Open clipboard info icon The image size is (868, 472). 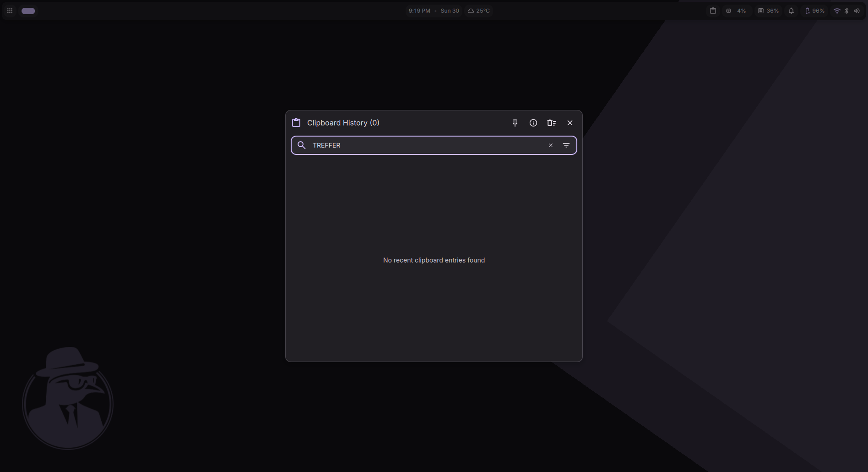[x=533, y=123]
